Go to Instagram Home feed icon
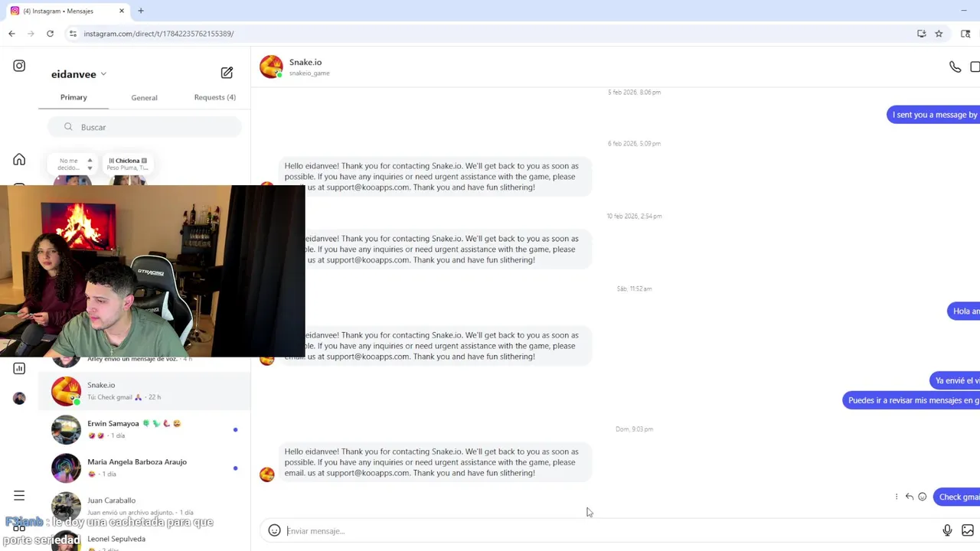The height and width of the screenshot is (551, 980). click(x=19, y=159)
